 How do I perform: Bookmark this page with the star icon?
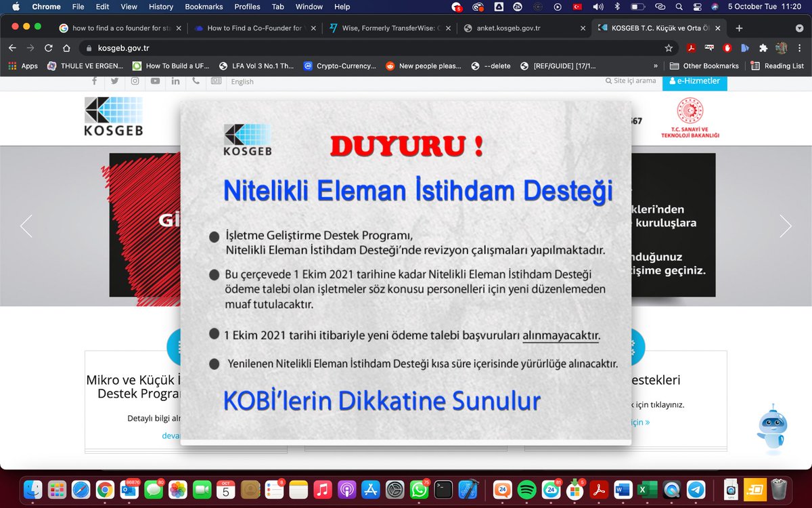coord(669,48)
